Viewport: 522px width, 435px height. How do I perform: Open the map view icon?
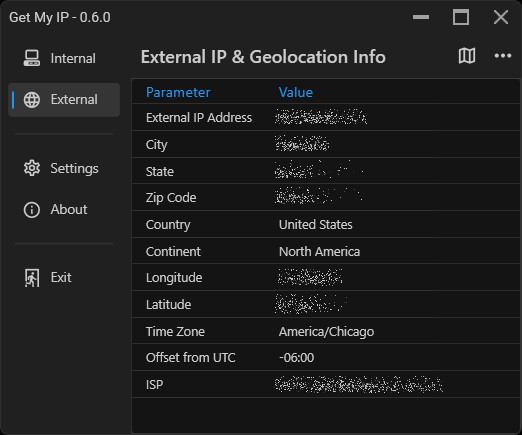pyautogui.click(x=467, y=56)
